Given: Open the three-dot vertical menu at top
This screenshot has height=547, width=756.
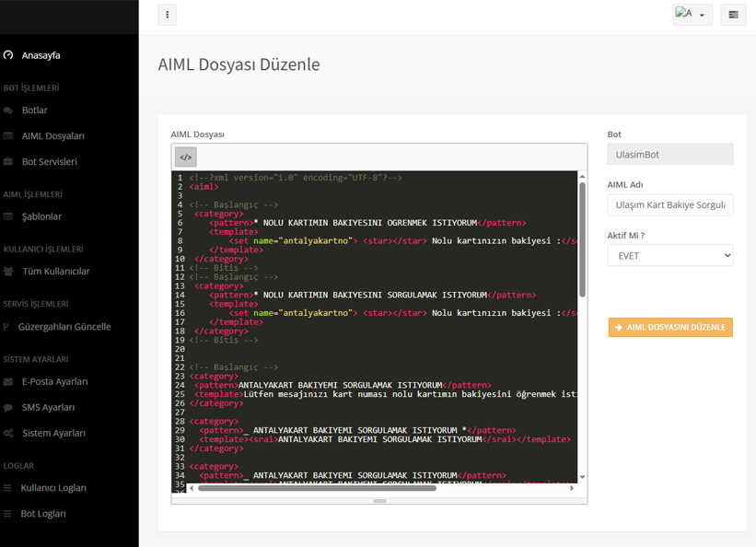Looking at the screenshot, I should [x=167, y=15].
